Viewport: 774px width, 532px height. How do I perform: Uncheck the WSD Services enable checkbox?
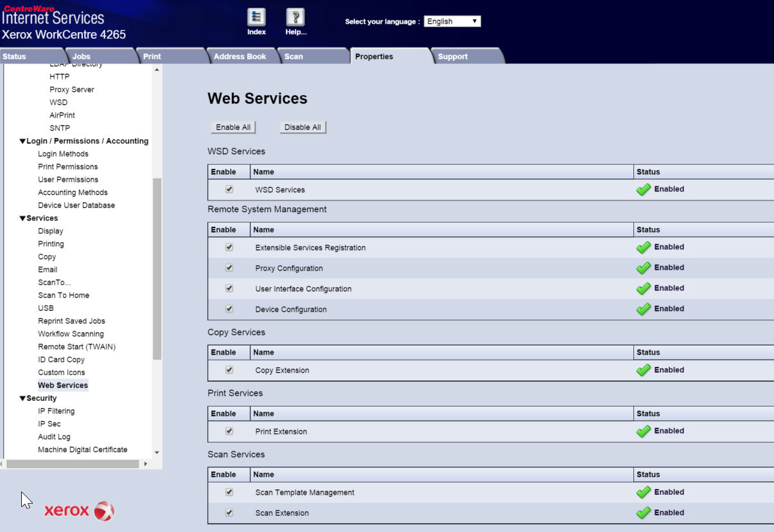(x=229, y=188)
